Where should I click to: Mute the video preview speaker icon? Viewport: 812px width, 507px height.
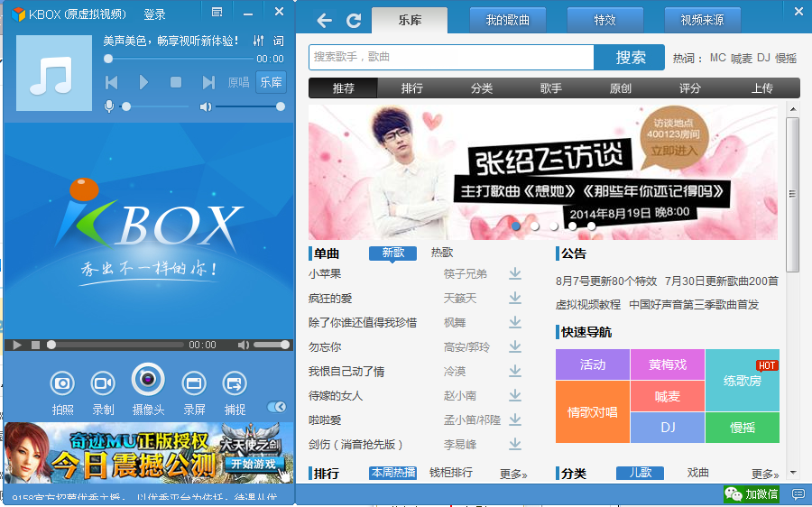pos(244,345)
